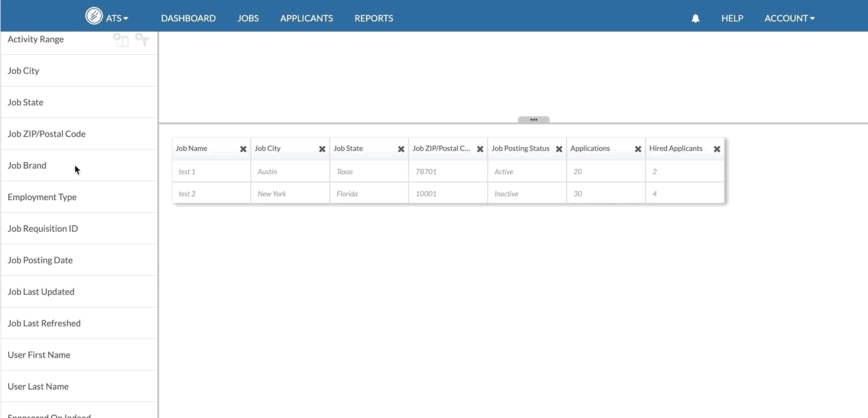Viewport: 868px width, 418px height.
Task: Open the notifications bell icon
Action: pyautogui.click(x=695, y=18)
